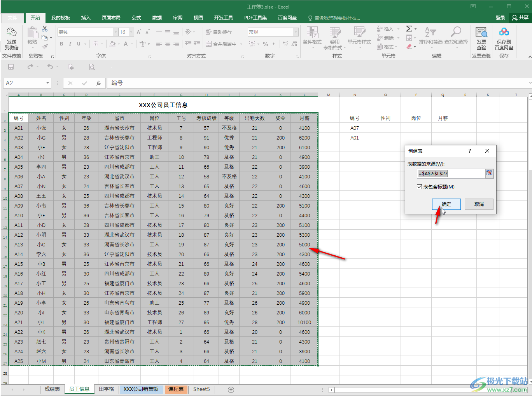The width and height of the screenshot is (532, 396).
Task: Click the Fill down arrow icon
Action: coord(409,38)
